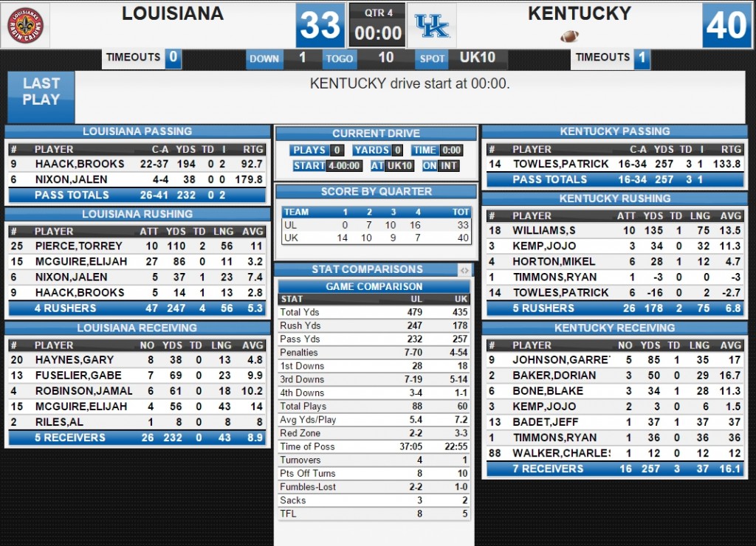
Task: Click the football possession icon
Action: [569, 35]
